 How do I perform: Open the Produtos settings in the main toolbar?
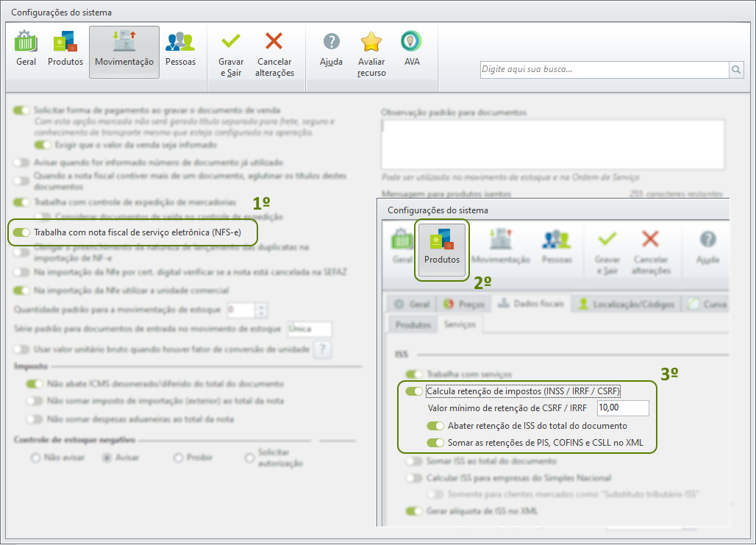(x=65, y=49)
